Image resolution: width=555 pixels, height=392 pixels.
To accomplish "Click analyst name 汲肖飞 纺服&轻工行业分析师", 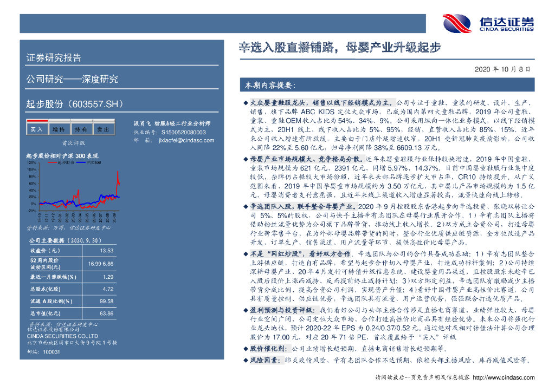I will point(172,123).
